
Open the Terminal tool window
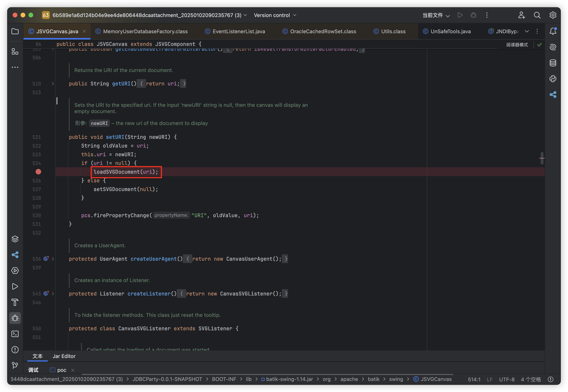tap(15, 334)
